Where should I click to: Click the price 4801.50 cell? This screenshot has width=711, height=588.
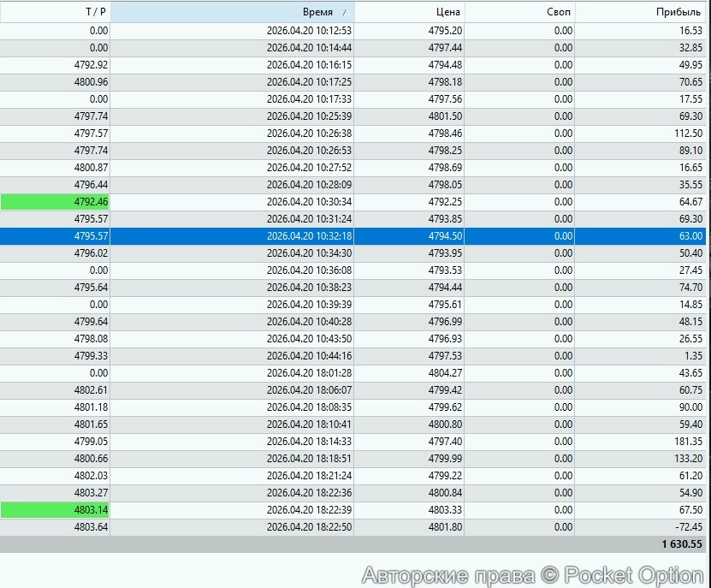[x=444, y=116]
